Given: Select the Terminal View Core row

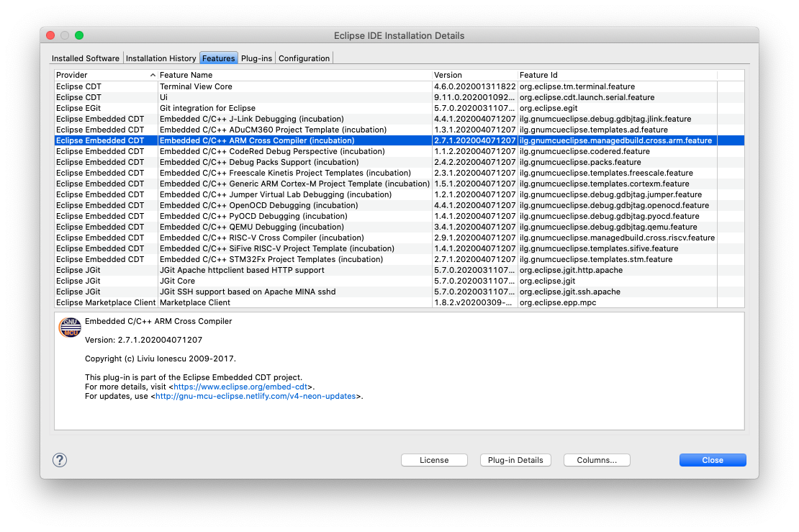Looking at the screenshot, I should [196, 86].
